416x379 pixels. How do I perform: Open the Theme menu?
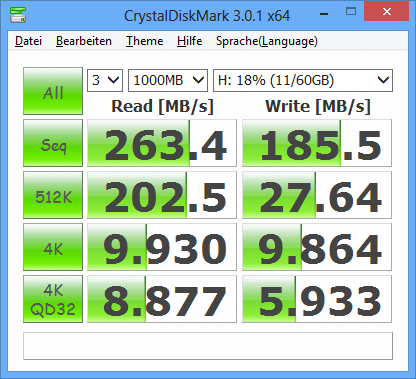144,41
